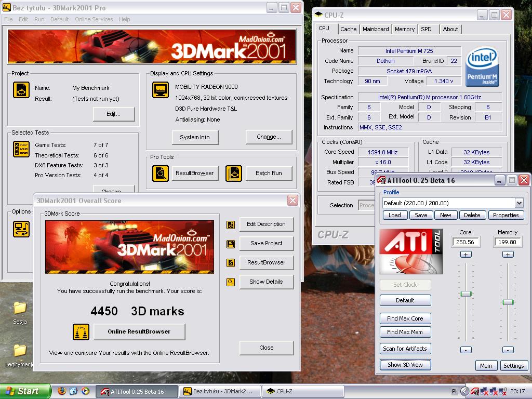532x399 pixels.
Task: Switch to the Cache tab in CPU-Z
Action: pos(349,29)
